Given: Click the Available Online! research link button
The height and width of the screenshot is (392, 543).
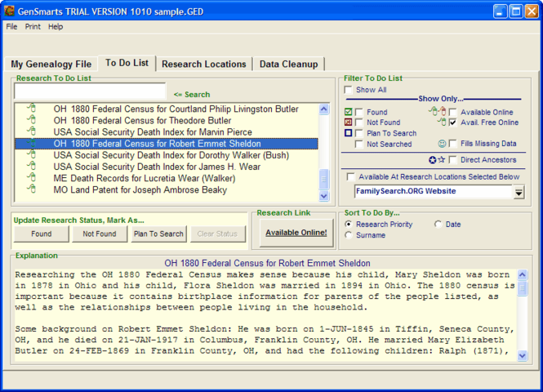Looking at the screenshot, I should [296, 233].
